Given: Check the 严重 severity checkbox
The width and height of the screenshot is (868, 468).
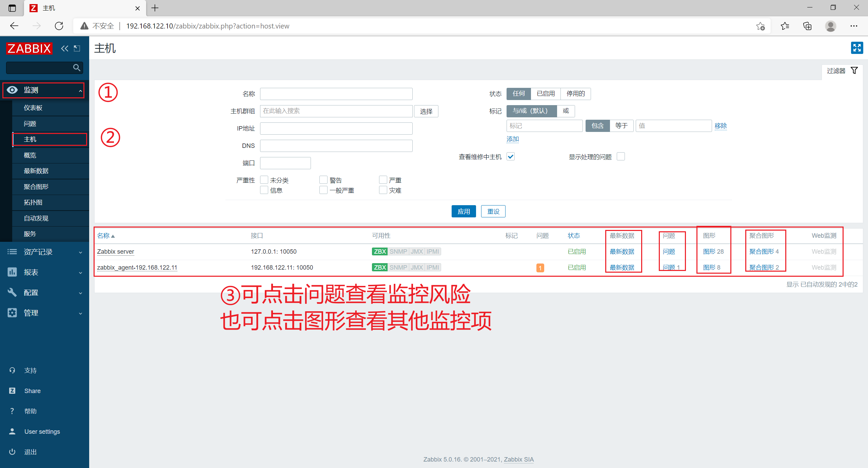Looking at the screenshot, I should click(383, 180).
